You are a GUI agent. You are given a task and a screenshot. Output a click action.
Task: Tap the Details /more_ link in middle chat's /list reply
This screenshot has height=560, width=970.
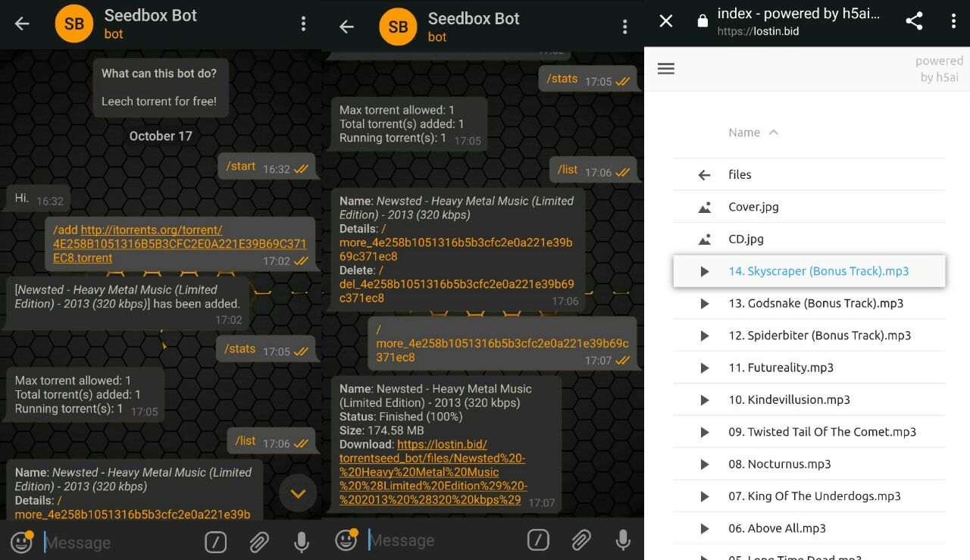pyautogui.click(x=456, y=242)
